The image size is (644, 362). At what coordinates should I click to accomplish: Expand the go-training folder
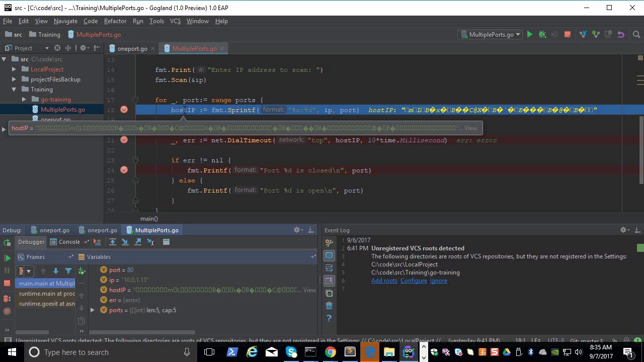click(x=24, y=100)
